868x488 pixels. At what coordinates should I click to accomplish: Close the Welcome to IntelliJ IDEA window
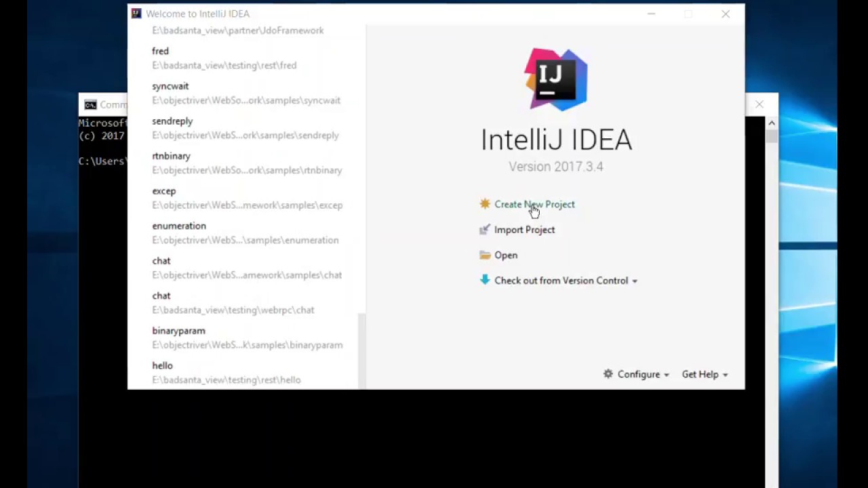(x=726, y=14)
